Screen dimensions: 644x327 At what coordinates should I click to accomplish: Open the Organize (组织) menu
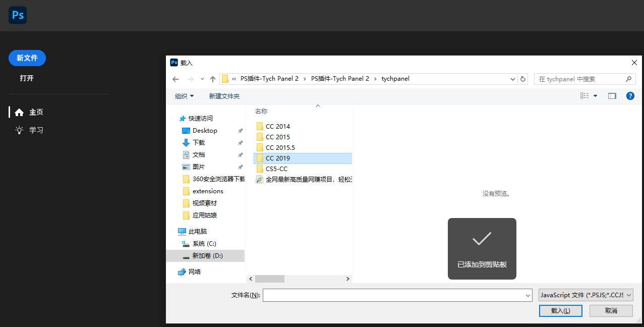pyautogui.click(x=185, y=96)
